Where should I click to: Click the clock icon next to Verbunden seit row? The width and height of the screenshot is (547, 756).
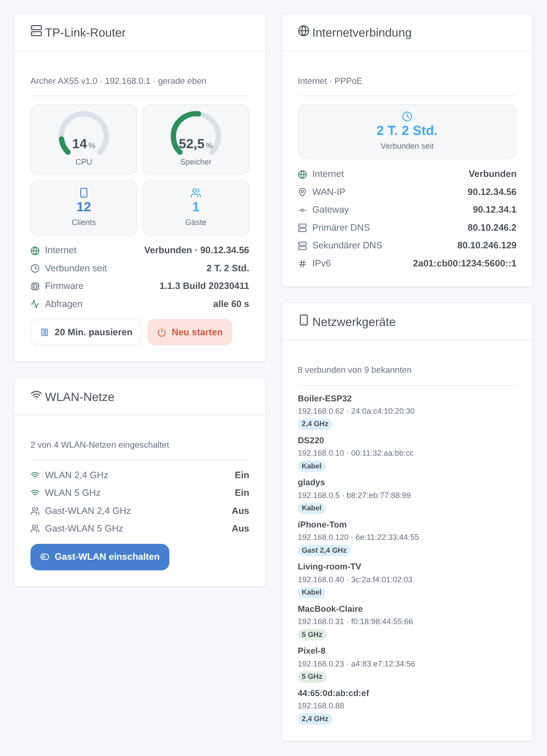tap(35, 269)
